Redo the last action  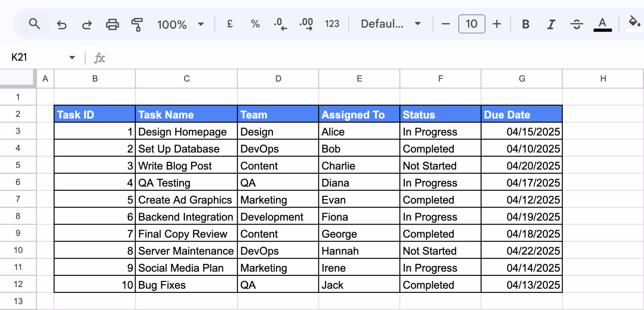click(x=87, y=24)
